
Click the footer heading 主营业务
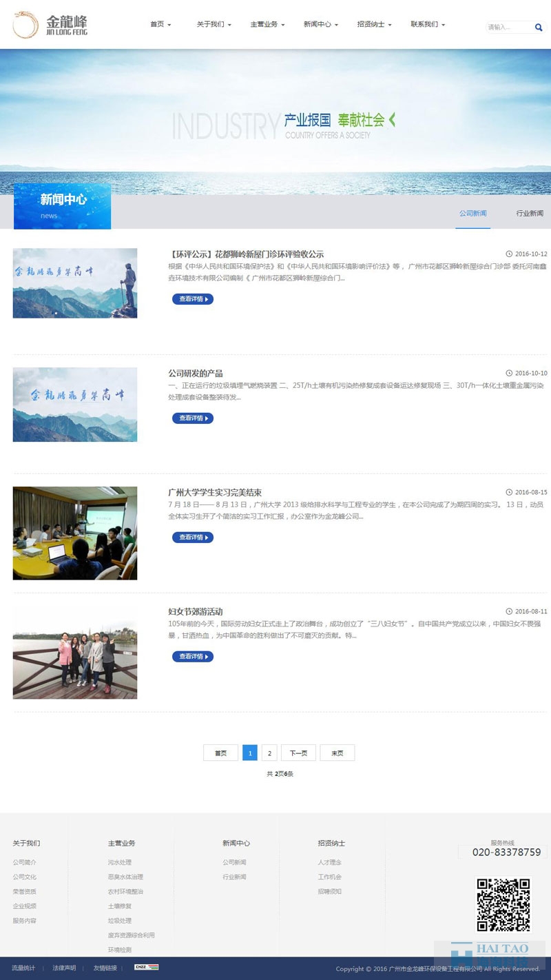tap(122, 844)
